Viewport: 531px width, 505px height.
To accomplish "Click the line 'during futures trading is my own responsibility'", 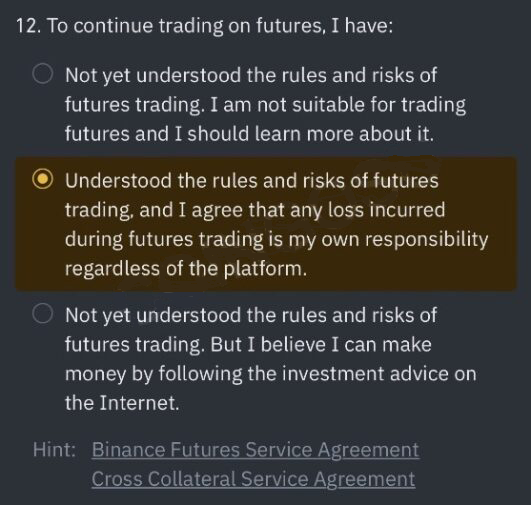I will coord(276,240).
